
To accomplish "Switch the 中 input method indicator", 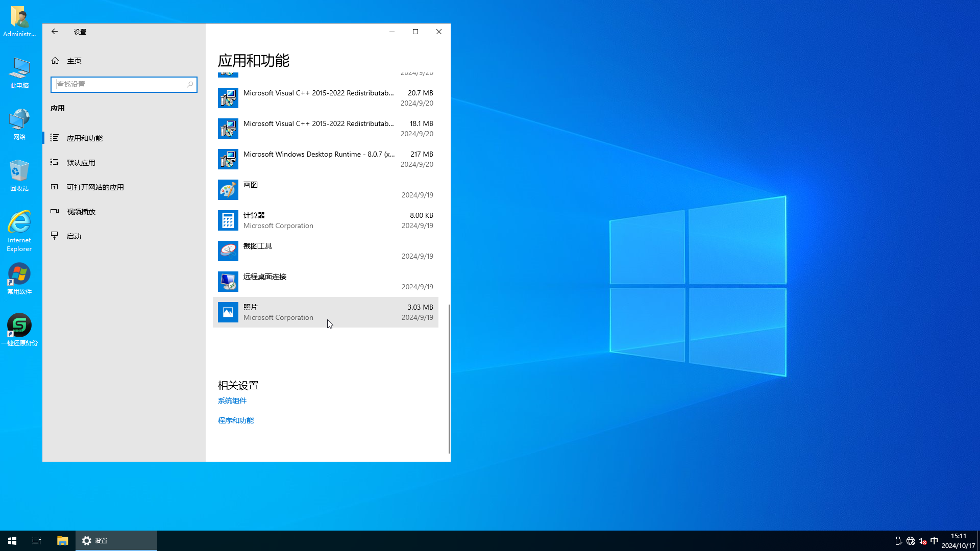I will pyautogui.click(x=934, y=541).
